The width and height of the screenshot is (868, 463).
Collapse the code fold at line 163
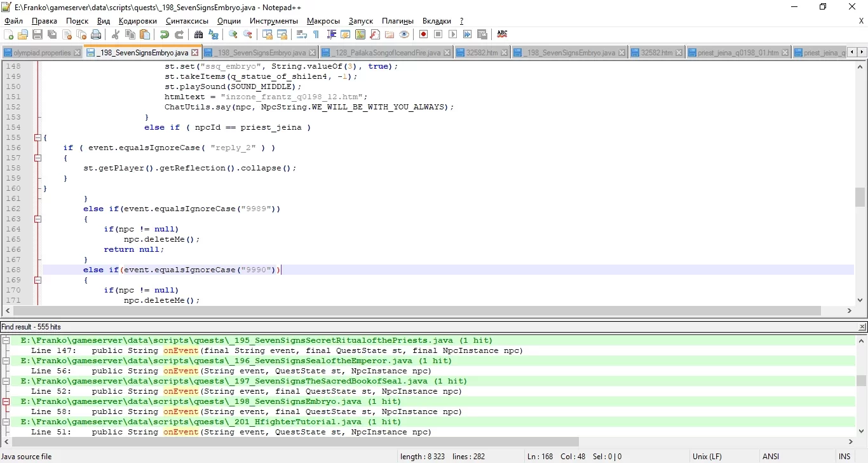[x=37, y=219]
